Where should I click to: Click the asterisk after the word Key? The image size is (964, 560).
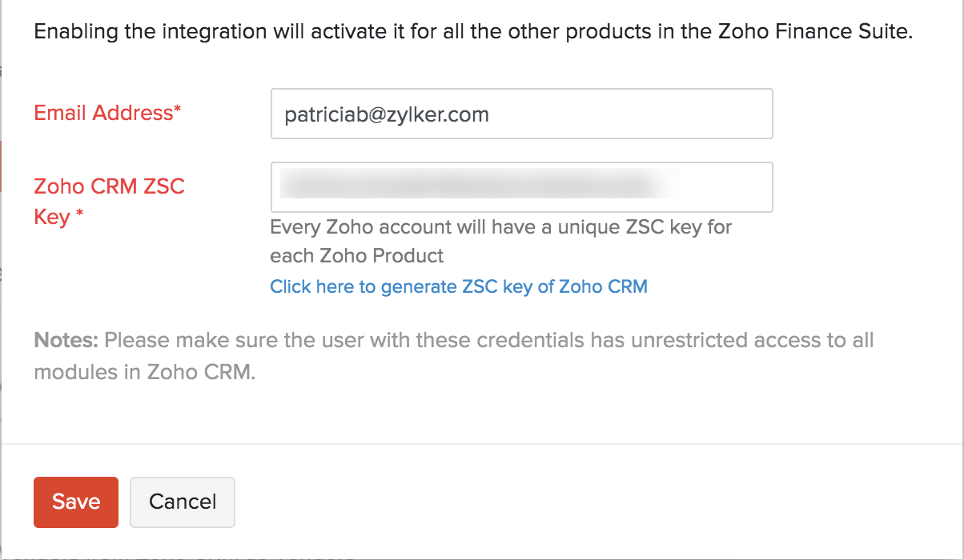coord(79,217)
